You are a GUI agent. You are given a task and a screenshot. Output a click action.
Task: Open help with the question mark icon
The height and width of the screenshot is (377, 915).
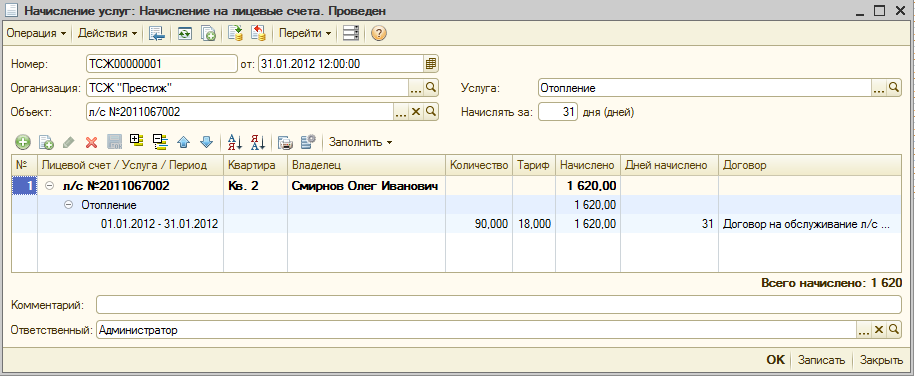[x=379, y=33]
